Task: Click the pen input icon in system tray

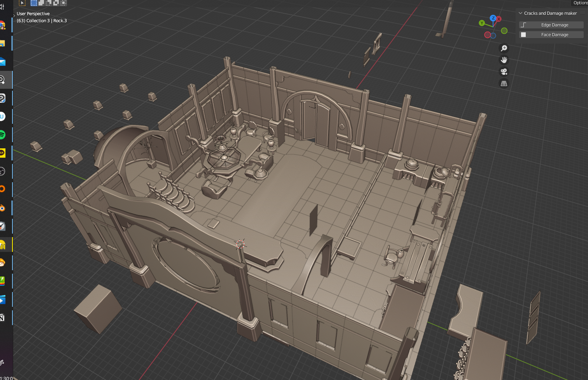Action: click(2, 362)
